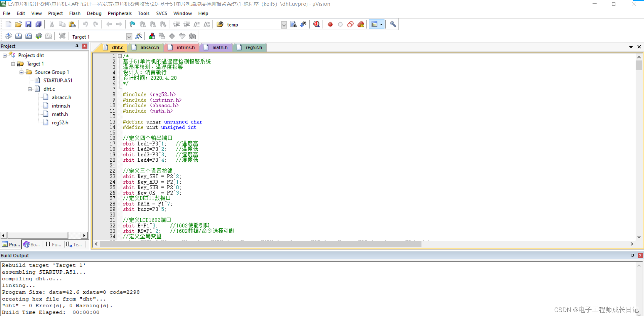Open editor tab list dropdown arrow
Image resolution: width=644 pixels, height=316 pixels.
631,47
